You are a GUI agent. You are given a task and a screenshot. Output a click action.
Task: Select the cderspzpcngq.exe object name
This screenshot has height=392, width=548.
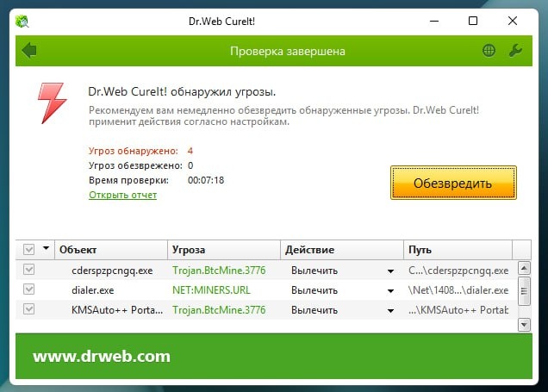(112, 271)
